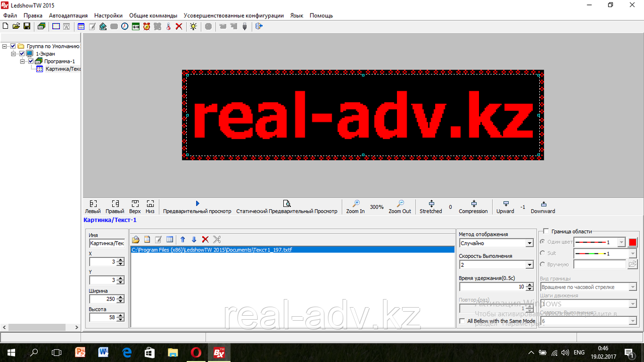This screenshot has height=362, width=644.
Task: Collapse the 1-Экран tree node
Action: (14, 54)
